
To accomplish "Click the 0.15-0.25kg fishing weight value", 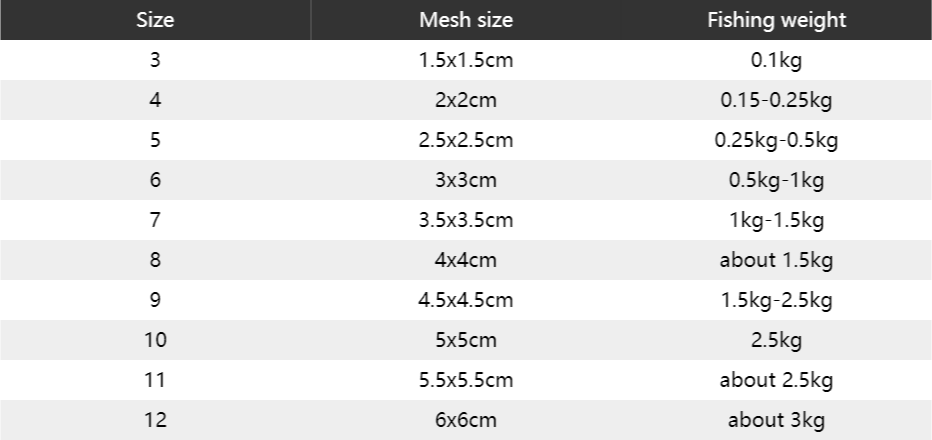I will (x=776, y=100).
